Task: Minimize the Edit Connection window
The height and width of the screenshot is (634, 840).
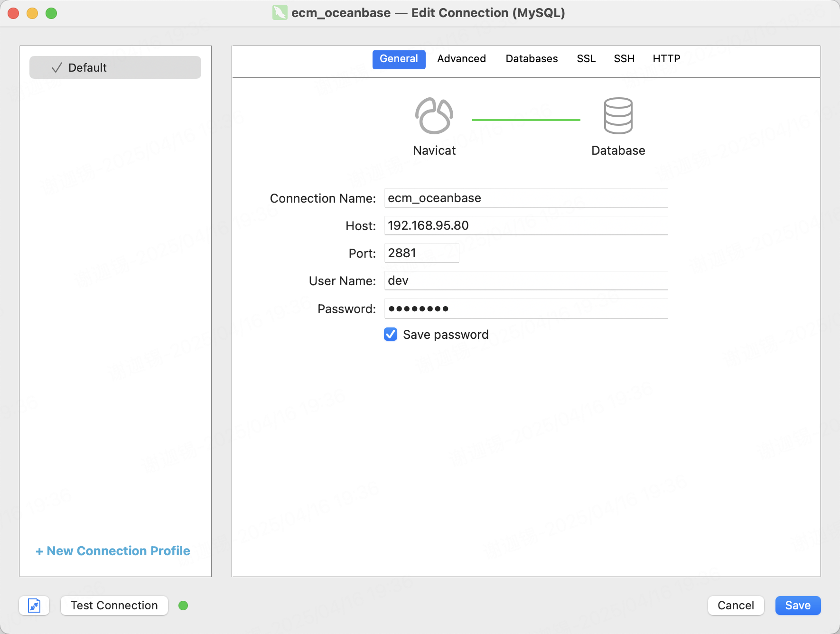Action: coord(32,13)
